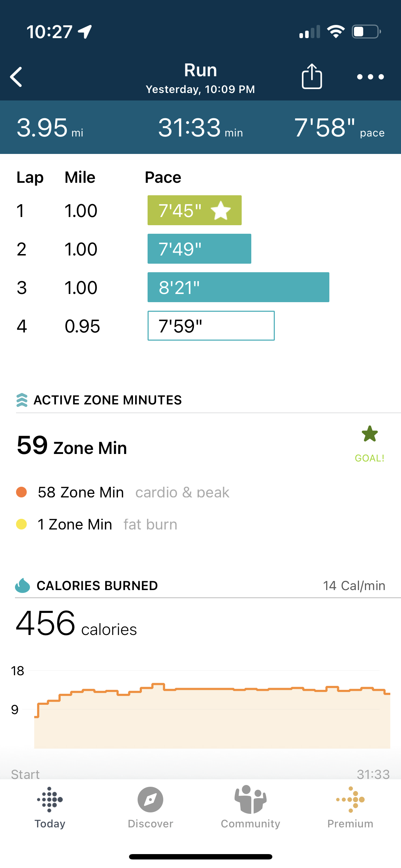The width and height of the screenshot is (401, 868).
Task: Tap the 59 Zone Min total
Action: point(72,446)
